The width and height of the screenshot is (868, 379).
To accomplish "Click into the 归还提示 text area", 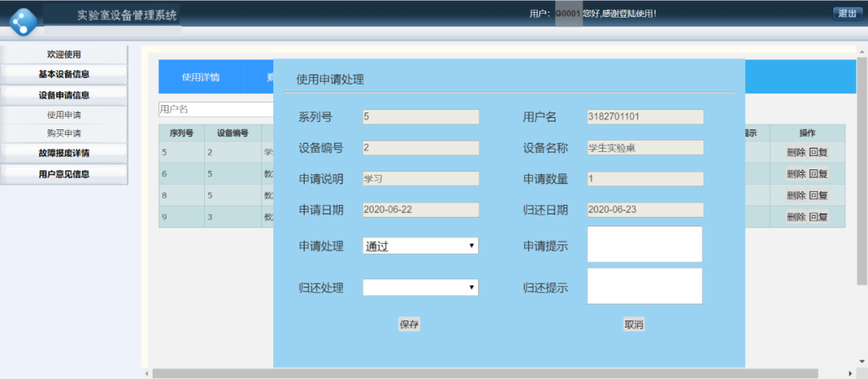I will (x=645, y=286).
